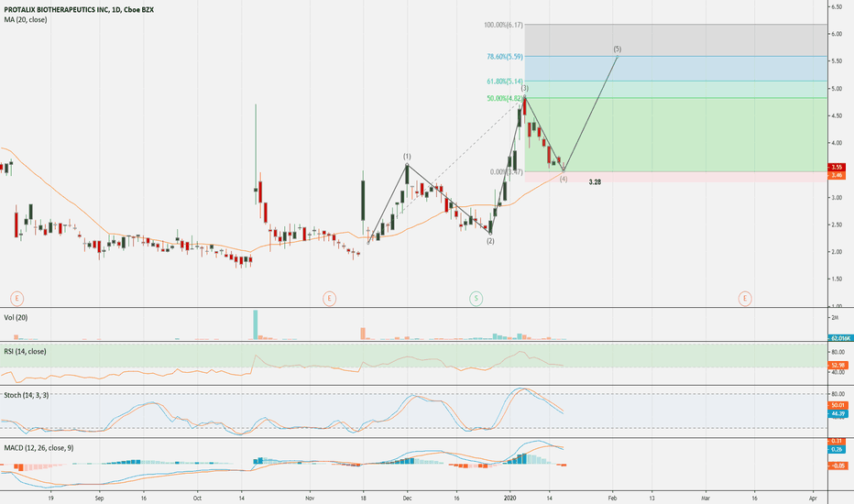Click the 62.016K volume value tag
Screen dimensions: 854x504
click(x=840, y=338)
